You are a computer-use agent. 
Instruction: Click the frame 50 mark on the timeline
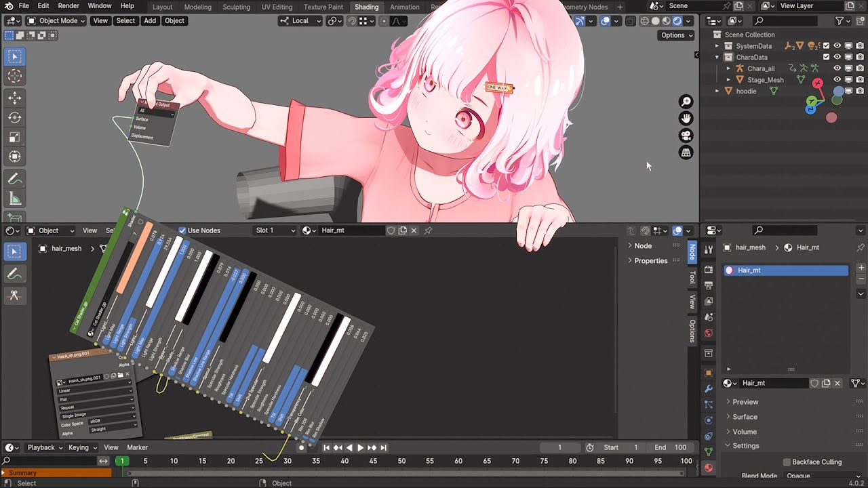tap(401, 461)
